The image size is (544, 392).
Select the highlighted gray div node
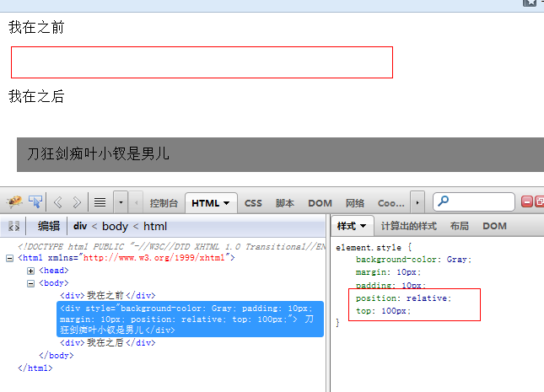tap(190, 320)
